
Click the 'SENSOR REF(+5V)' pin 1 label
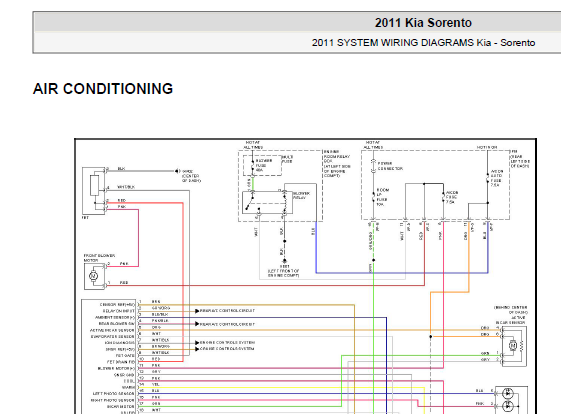click(117, 305)
